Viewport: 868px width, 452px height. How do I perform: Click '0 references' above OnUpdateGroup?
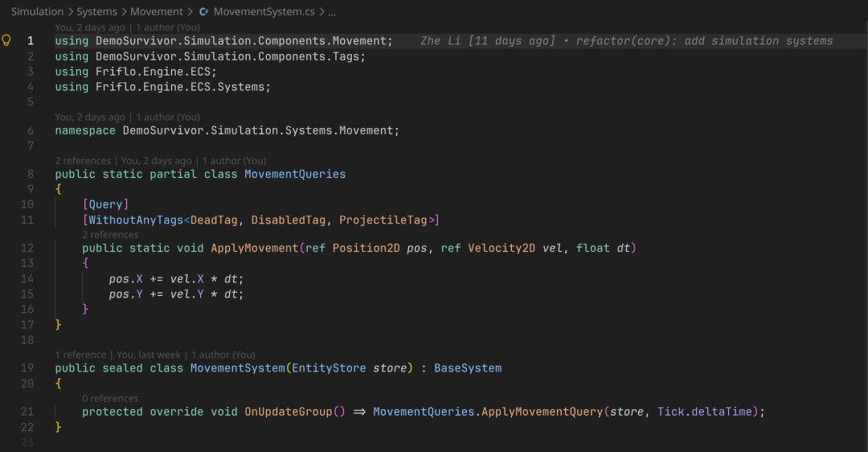[x=110, y=398]
